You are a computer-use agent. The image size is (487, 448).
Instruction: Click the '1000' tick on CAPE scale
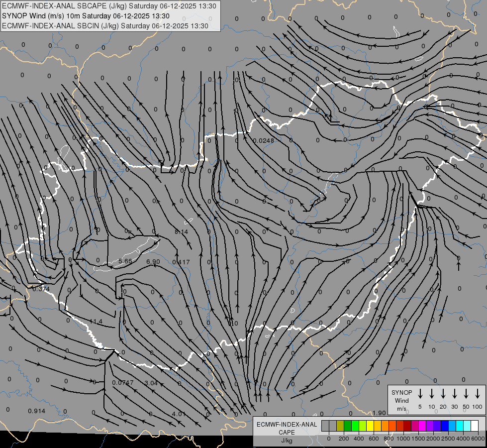point(403,439)
